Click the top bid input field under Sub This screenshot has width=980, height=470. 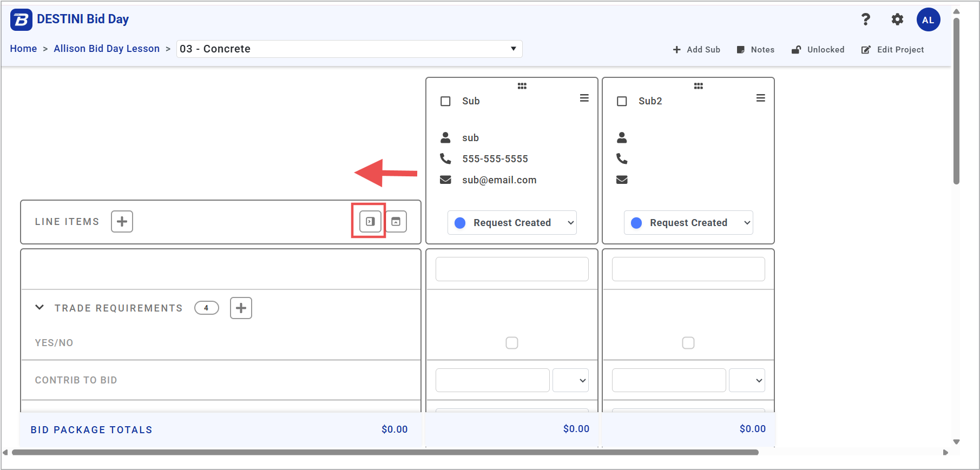512,269
